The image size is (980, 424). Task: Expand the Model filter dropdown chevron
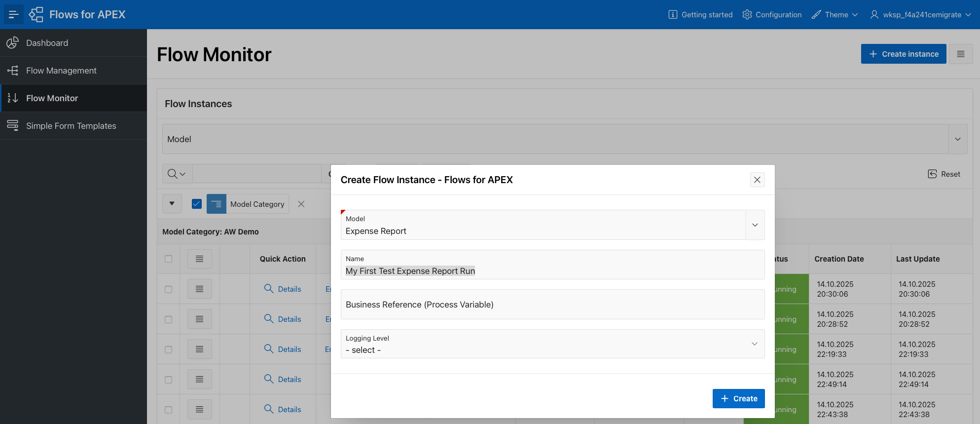click(x=958, y=139)
